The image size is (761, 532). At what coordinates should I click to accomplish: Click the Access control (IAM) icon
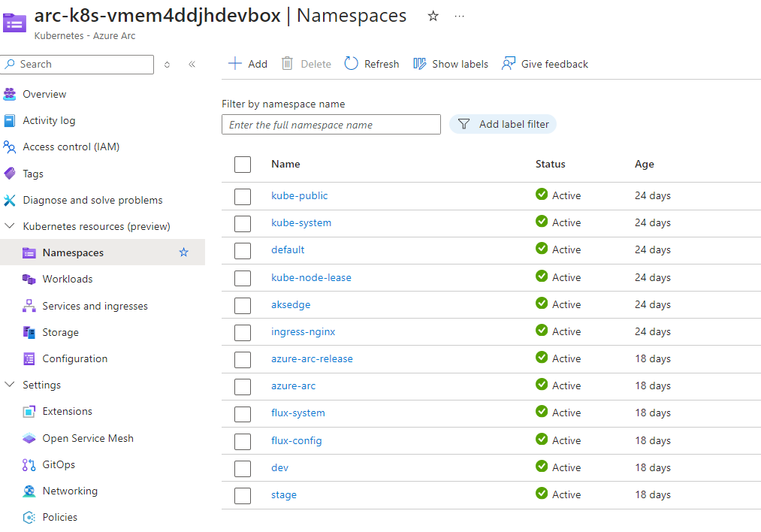10,147
